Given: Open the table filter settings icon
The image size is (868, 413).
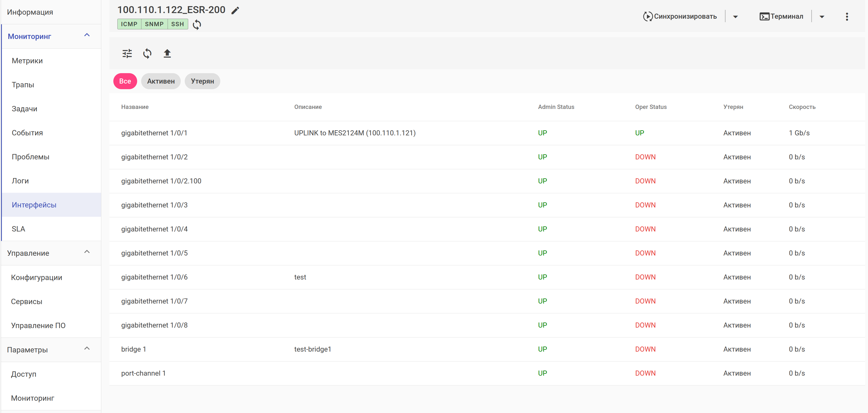Looking at the screenshot, I should pos(127,53).
